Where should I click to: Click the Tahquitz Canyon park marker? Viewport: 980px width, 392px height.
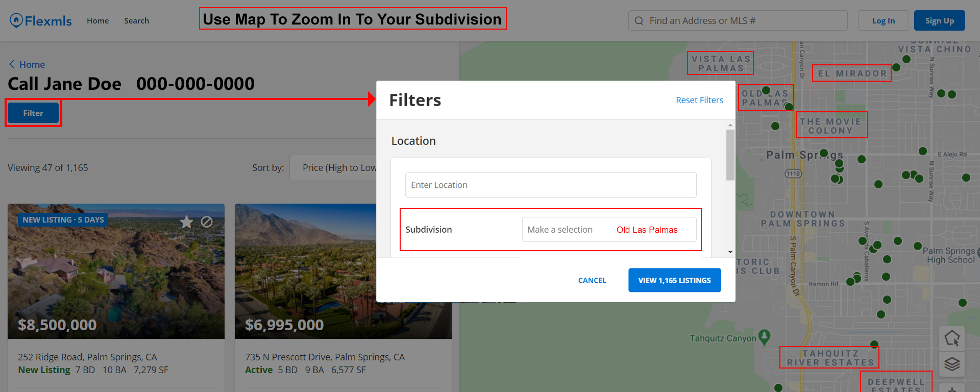764,337
